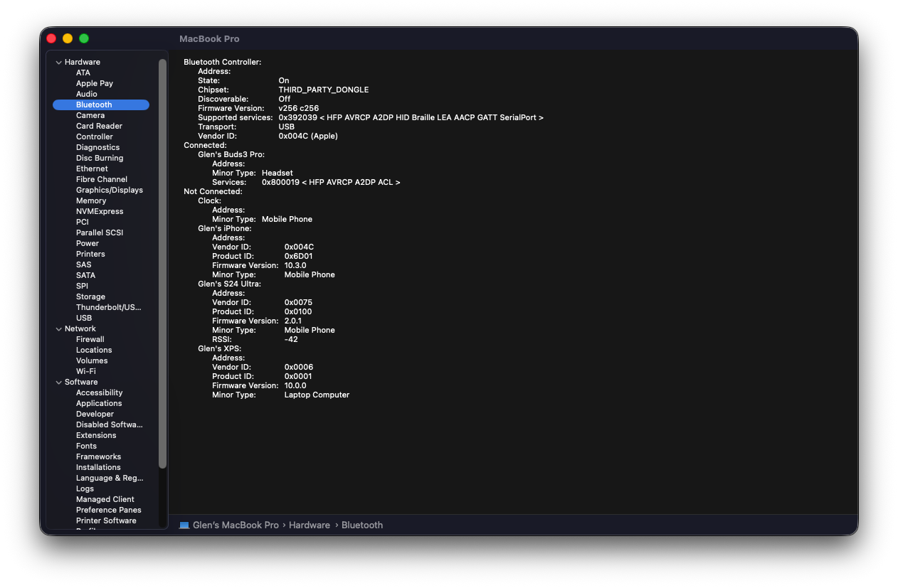The width and height of the screenshot is (898, 588).
Task: Select Accessibility under Software
Action: (99, 392)
